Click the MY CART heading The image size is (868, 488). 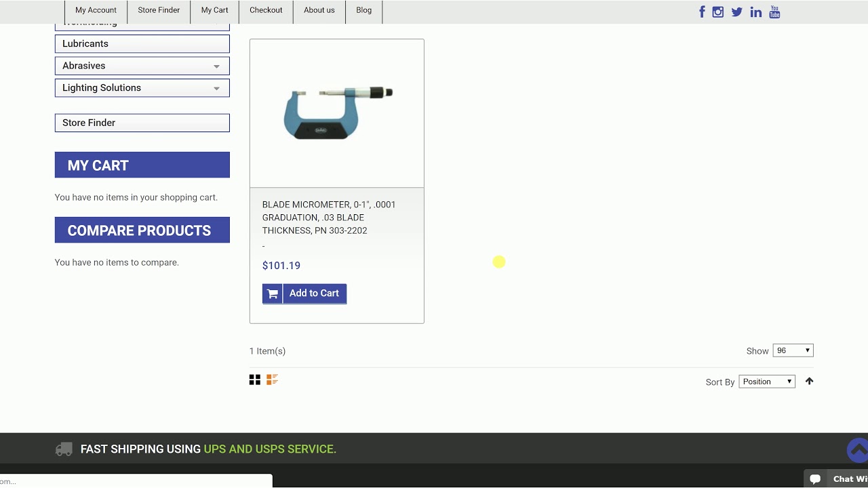[x=142, y=165]
